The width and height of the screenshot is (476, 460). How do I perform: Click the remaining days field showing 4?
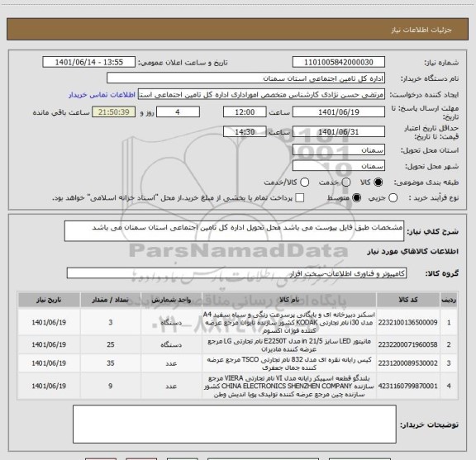click(x=178, y=112)
